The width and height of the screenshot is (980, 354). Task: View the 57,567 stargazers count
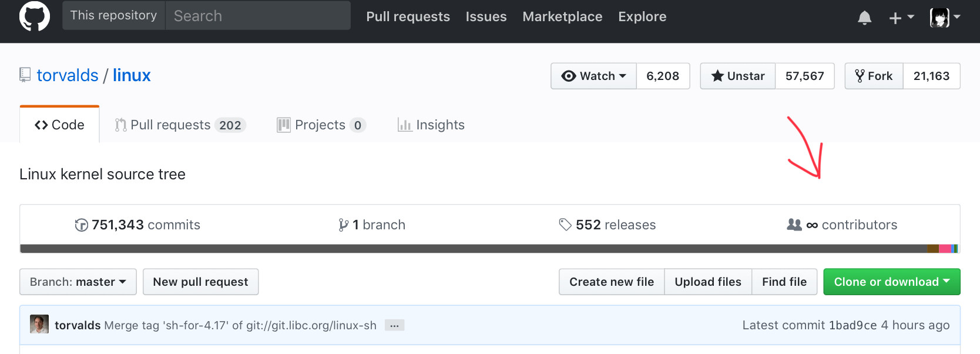point(805,76)
